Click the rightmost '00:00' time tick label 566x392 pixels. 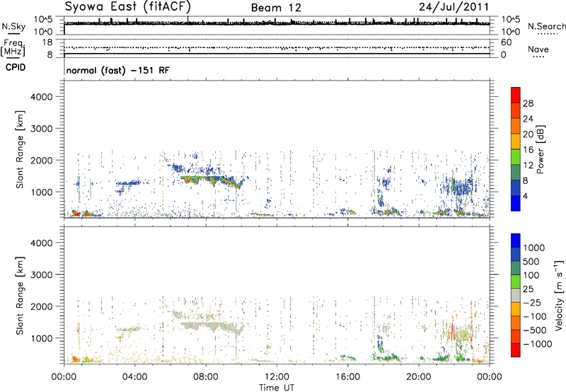click(x=490, y=377)
